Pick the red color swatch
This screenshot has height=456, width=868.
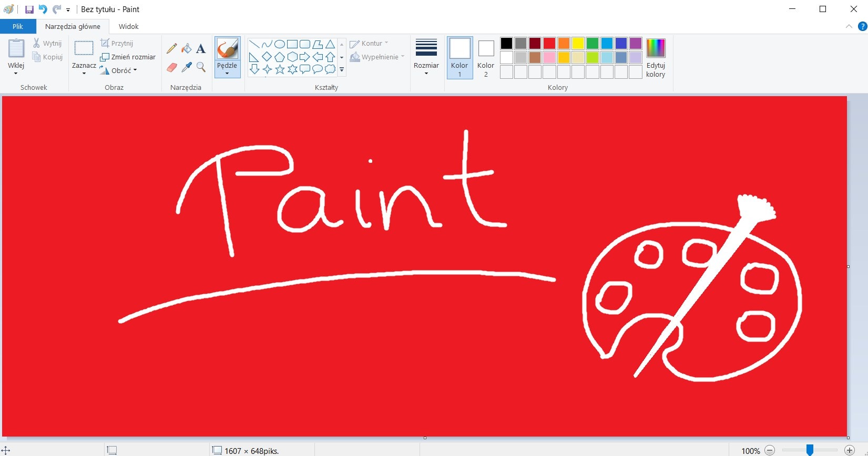point(549,43)
